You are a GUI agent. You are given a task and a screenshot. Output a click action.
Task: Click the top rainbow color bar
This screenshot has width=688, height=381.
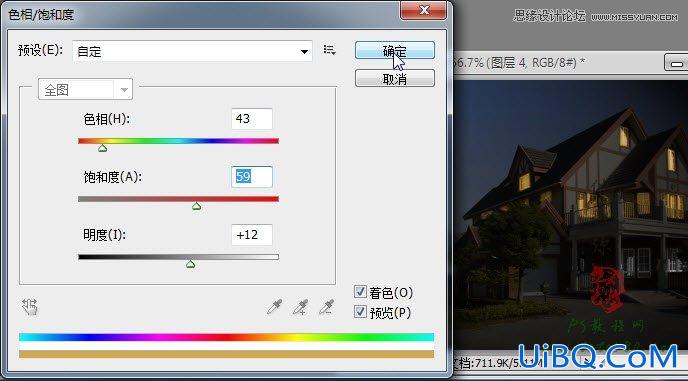point(226,337)
